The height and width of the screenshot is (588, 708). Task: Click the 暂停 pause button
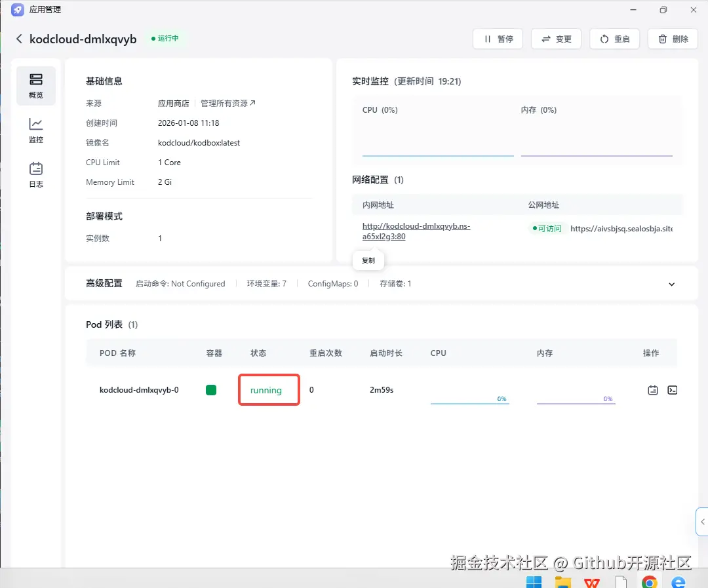click(x=498, y=39)
